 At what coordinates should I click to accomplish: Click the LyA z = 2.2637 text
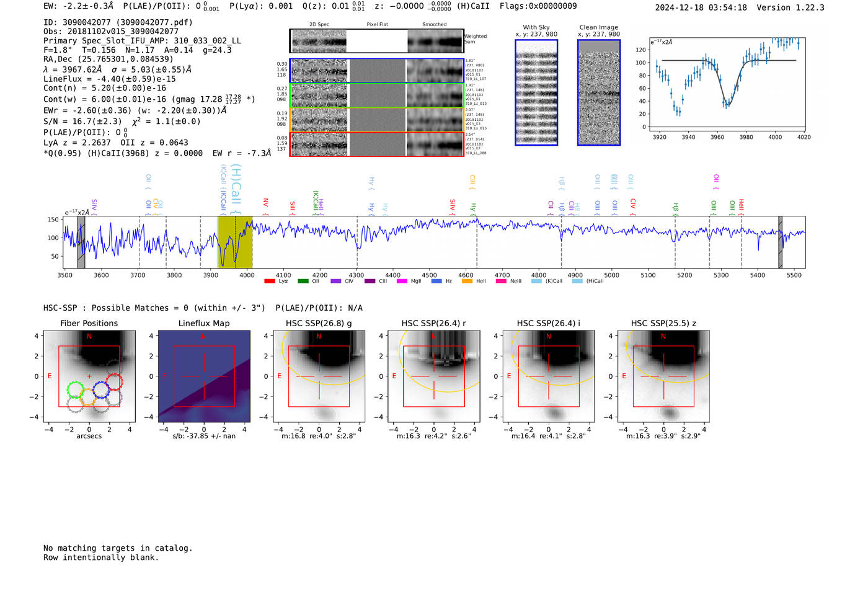77,143
